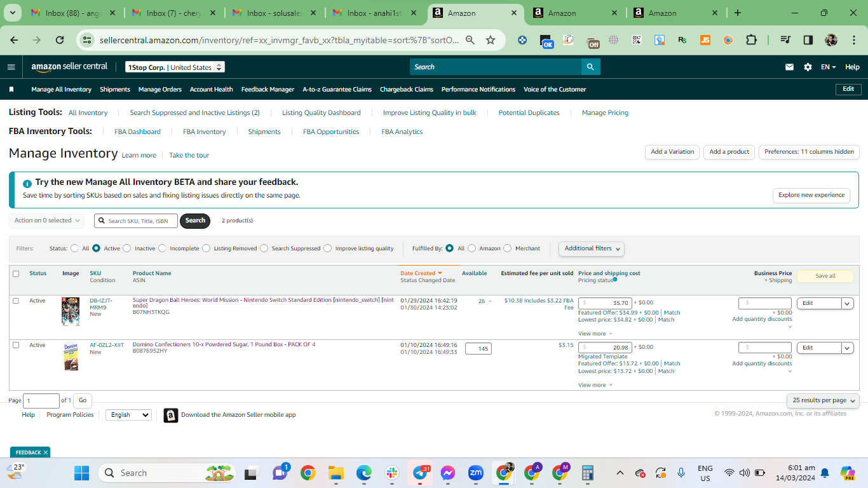Image resolution: width=868 pixels, height=488 pixels.
Task: Click the Add a product button
Action: point(729,152)
